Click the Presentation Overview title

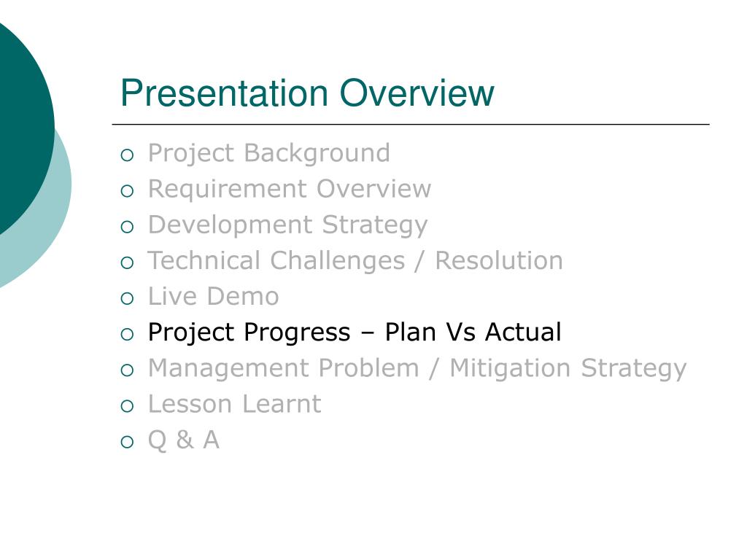pos(307,93)
